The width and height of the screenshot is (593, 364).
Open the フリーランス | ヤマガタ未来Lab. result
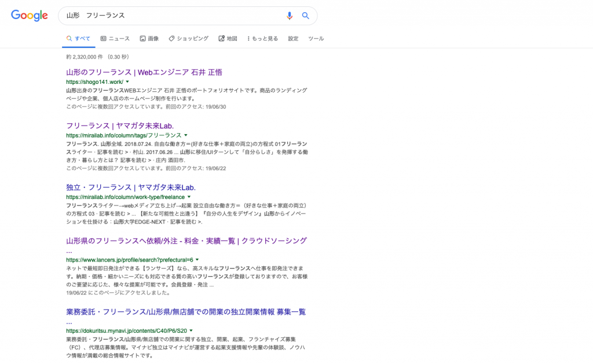click(120, 126)
